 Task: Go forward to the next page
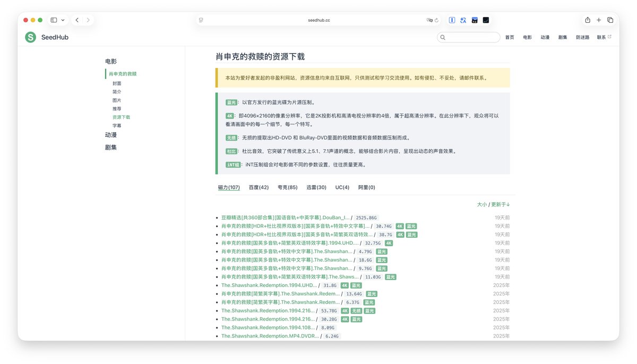88,20
